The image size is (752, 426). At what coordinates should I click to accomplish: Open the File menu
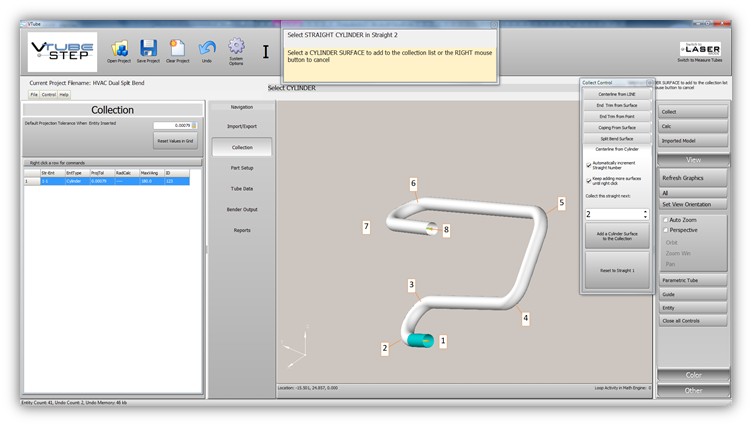pos(33,95)
